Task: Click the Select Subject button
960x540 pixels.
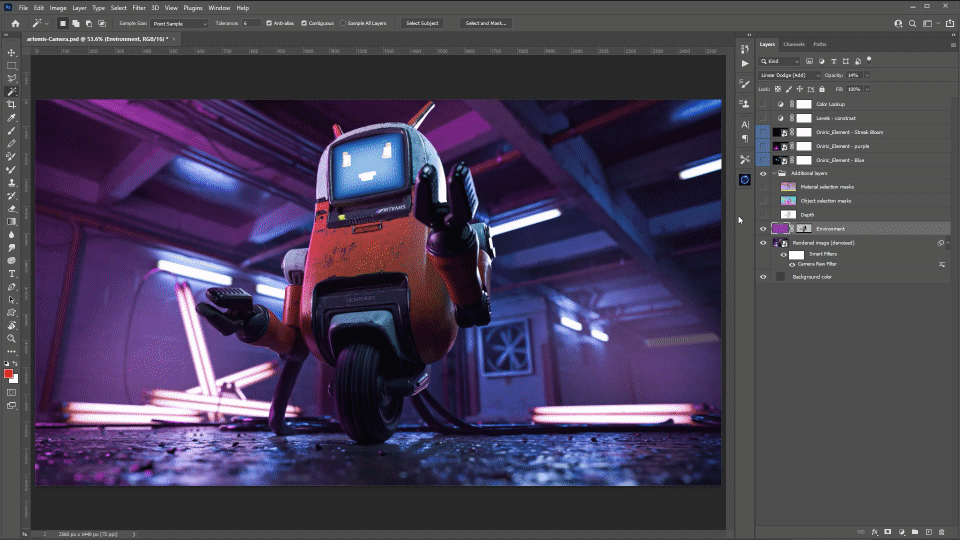Action: tap(423, 22)
